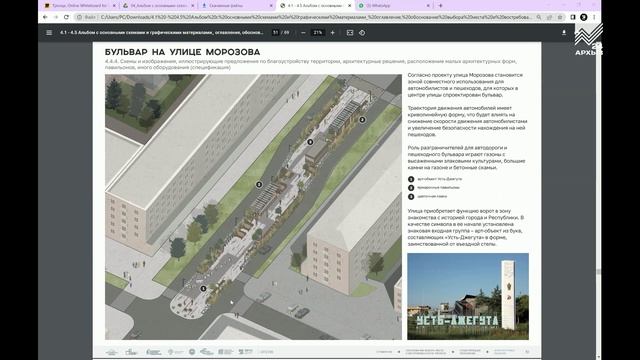Close the WhatsApp tab
This screenshot has height=360, width=640.
click(428, 6)
